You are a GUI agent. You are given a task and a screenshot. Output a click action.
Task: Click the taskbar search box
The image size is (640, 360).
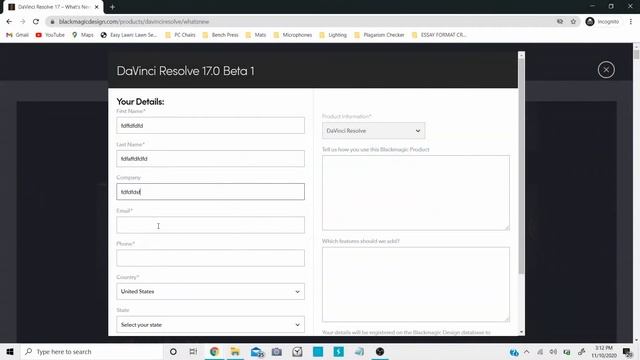tap(92, 351)
